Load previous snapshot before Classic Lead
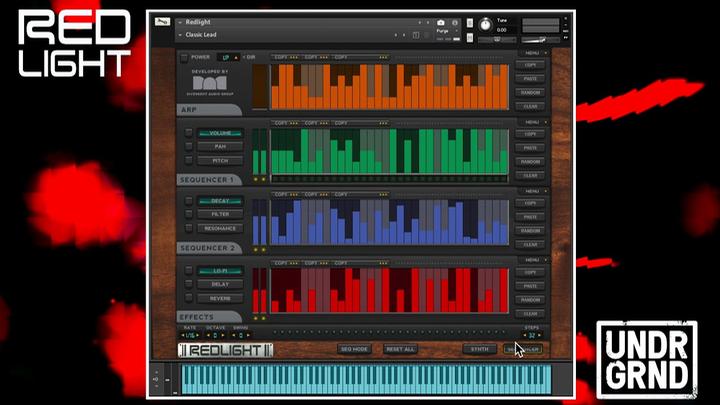 pos(395,35)
